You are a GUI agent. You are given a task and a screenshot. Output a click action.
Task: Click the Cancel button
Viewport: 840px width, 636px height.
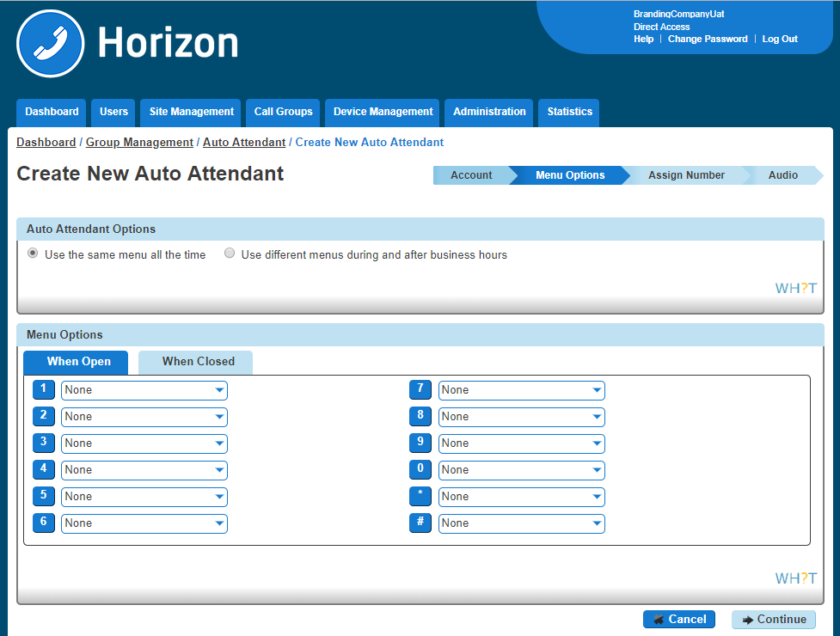tap(679, 620)
